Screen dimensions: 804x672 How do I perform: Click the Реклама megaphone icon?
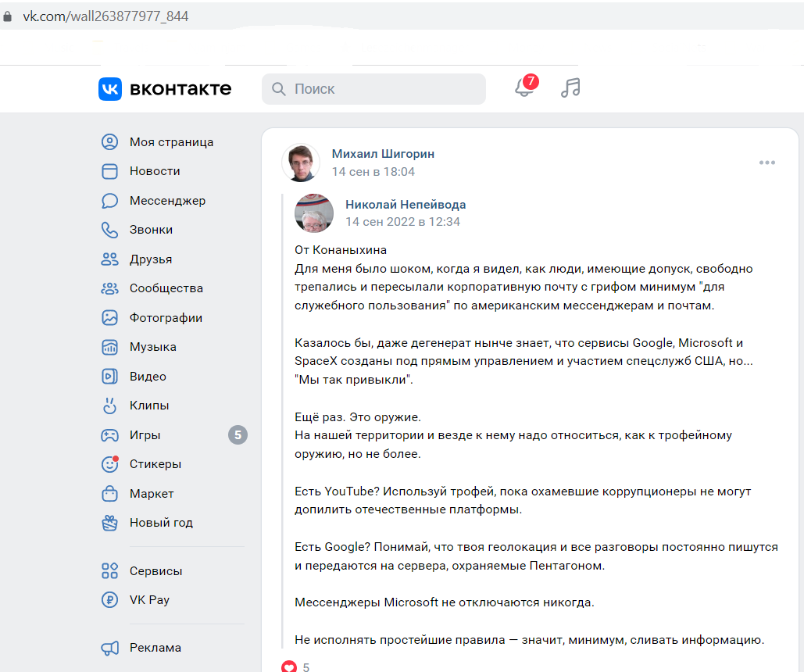click(109, 648)
